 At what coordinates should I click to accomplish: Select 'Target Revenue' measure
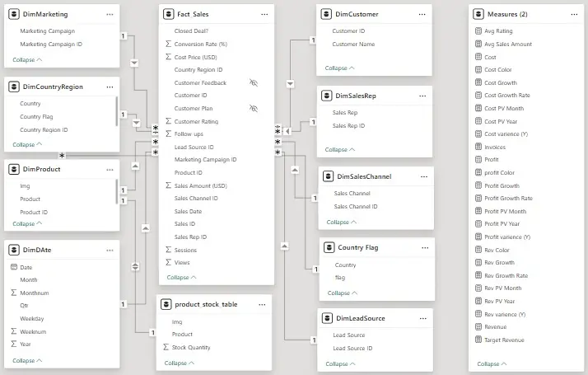tap(504, 340)
